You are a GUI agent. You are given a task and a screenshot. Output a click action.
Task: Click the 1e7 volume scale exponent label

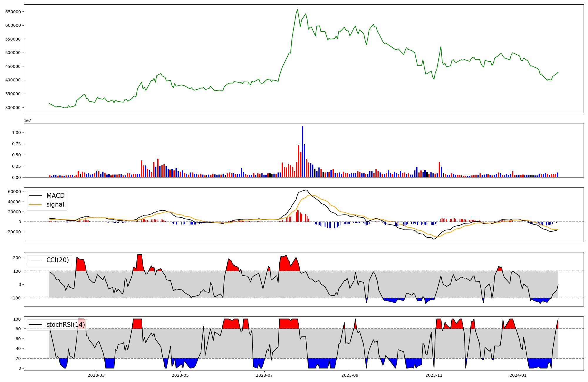[27, 121]
